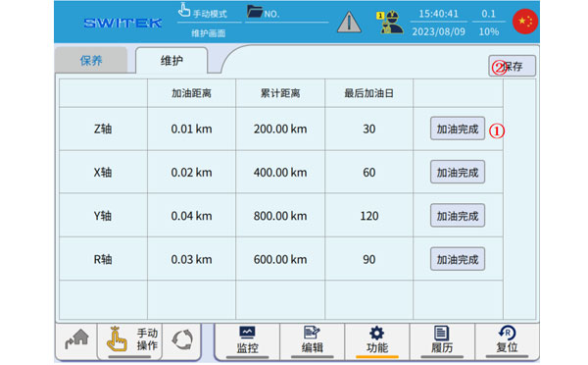Click the 手动模式 mode label
The height and width of the screenshot is (365, 588).
pos(210,15)
